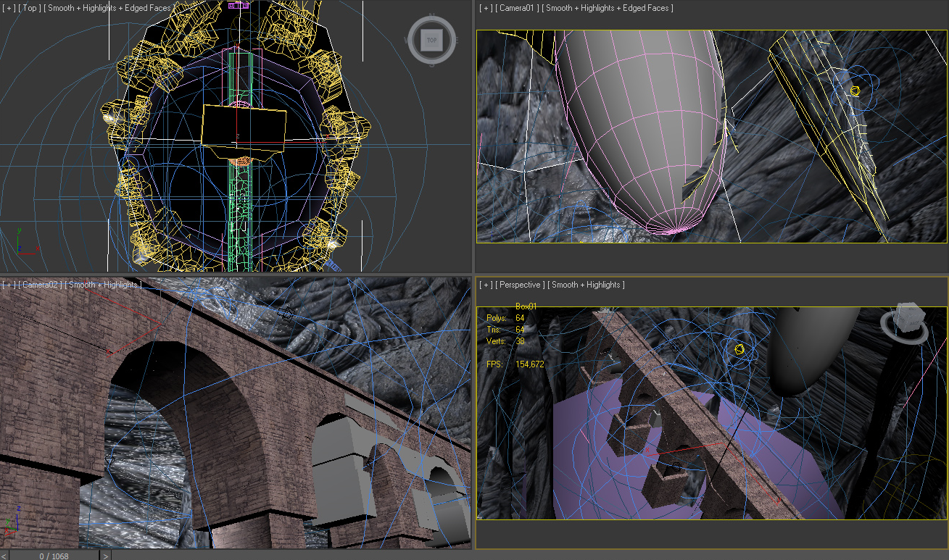Open Camera02 Smooth + Highlights shading menu
Image resolution: width=949 pixels, height=560 pixels.
[104, 285]
